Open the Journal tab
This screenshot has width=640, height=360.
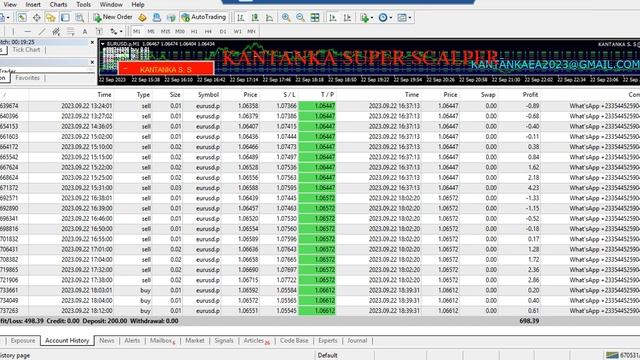click(x=357, y=340)
